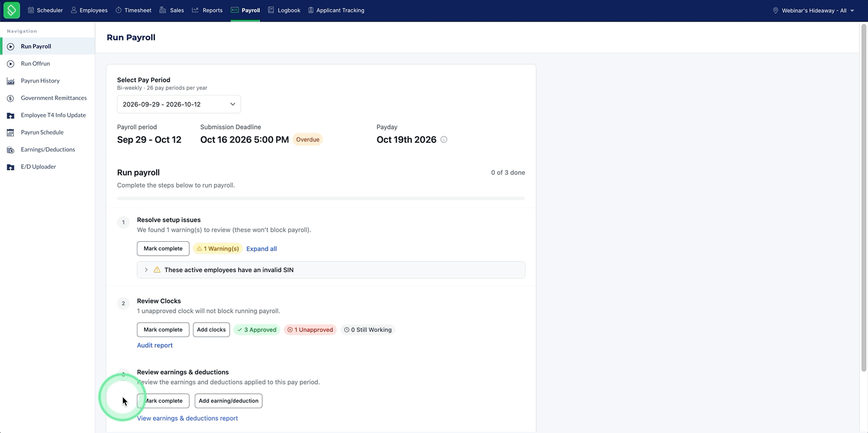Open Earnings/Deductions in navigation
The width and height of the screenshot is (868, 433).
[48, 150]
